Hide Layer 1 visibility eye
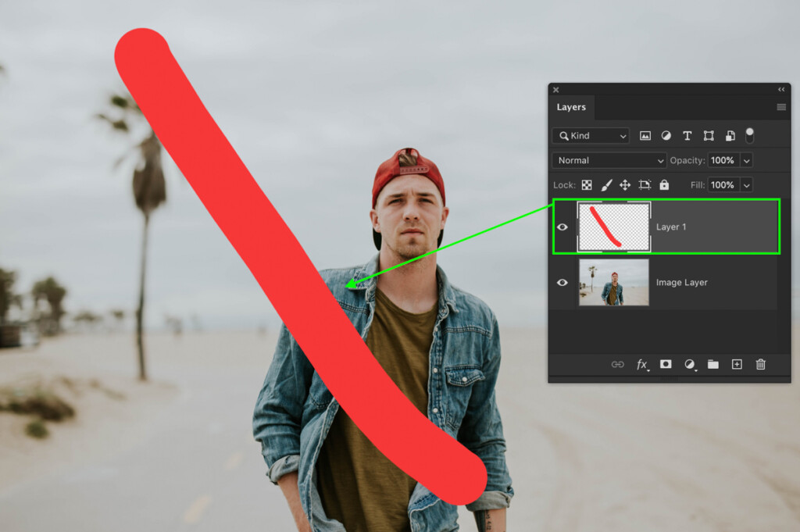This screenshot has height=532, width=800. click(562, 227)
